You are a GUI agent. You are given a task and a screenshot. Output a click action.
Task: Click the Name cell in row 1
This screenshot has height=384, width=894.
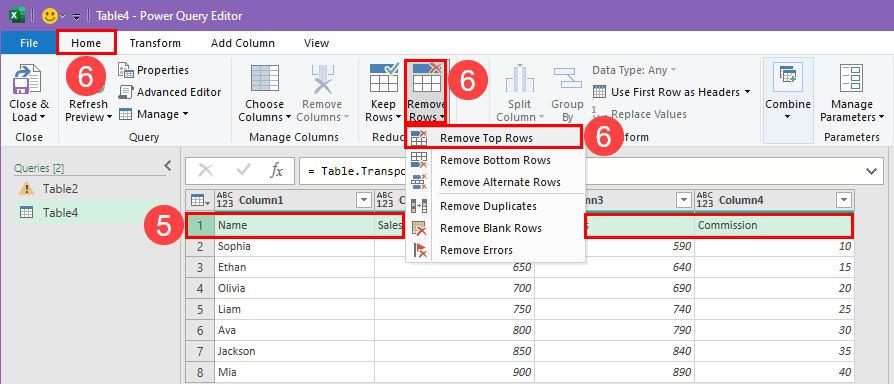[x=294, y=226]
